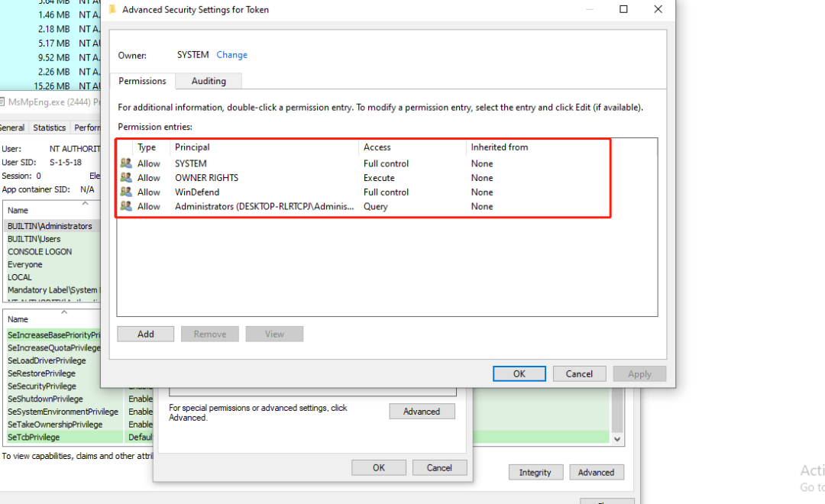Screen dimensions: 825x504
Task: Select the BUILTIN\Administrators group row
Action: point(52,226)
